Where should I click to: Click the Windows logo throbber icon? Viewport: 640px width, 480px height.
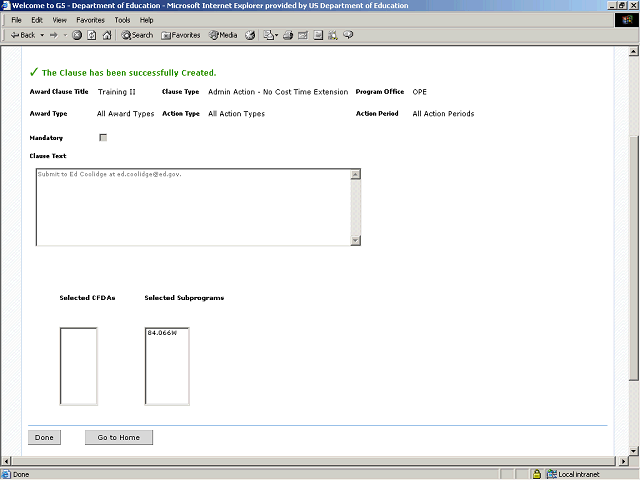(x=627, y=20)
